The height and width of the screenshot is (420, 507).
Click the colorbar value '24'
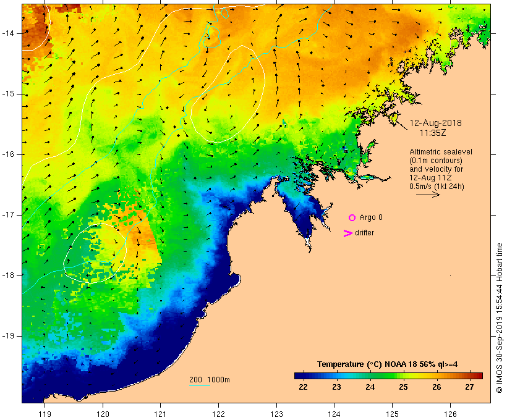370,387
